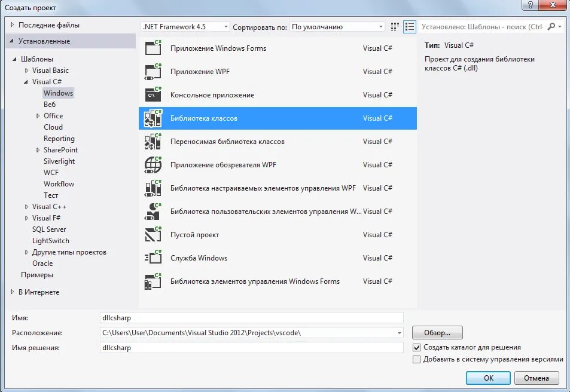
Task: Select 'Служба Windows' template text
Action: click(199, 258)
